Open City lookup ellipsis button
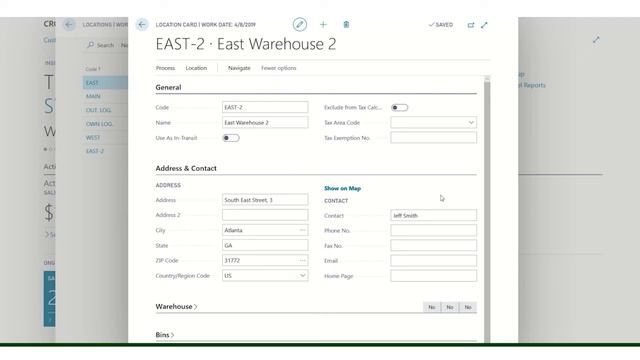640x360 pixels. click(x=302, y=230)
